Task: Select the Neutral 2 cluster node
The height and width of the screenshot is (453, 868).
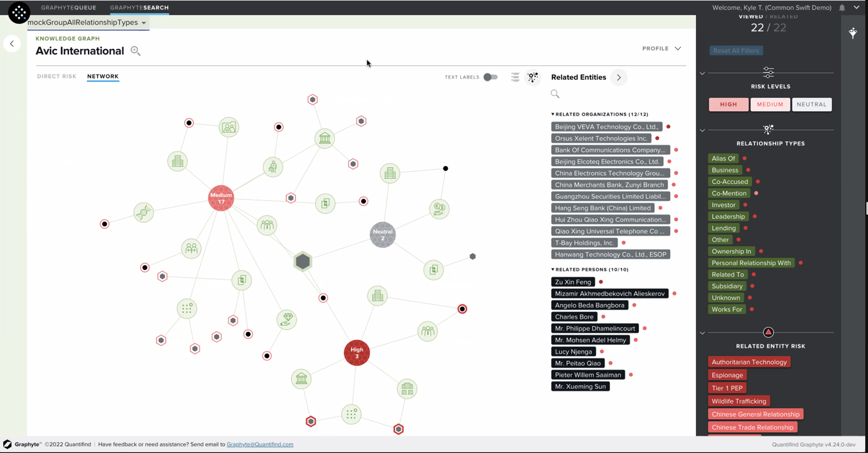Action: tap(383, 235)
